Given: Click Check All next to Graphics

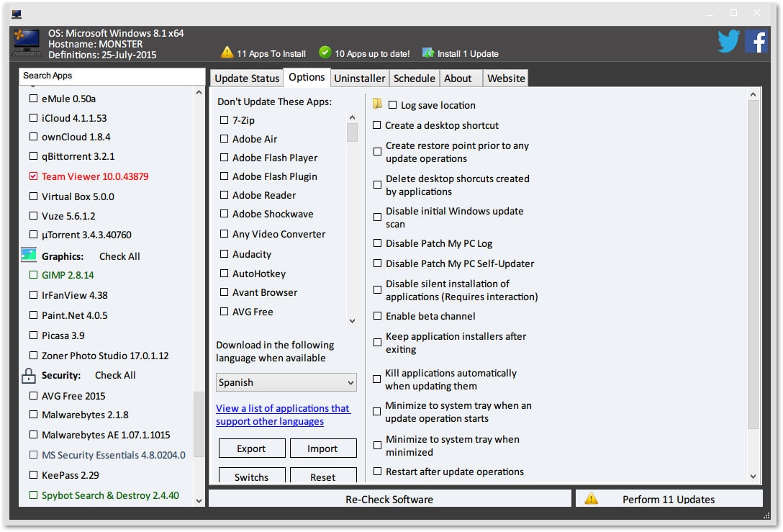Looking at the screenshot, I should tap(119, 256).
